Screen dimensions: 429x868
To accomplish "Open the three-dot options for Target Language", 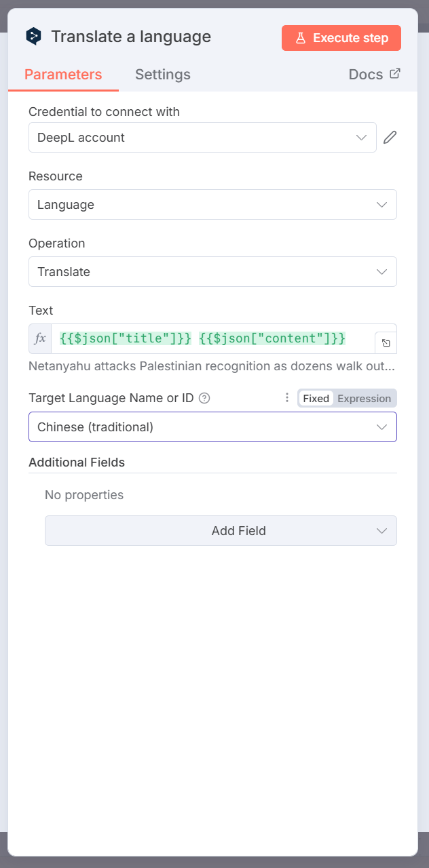I will pos(286,398).
